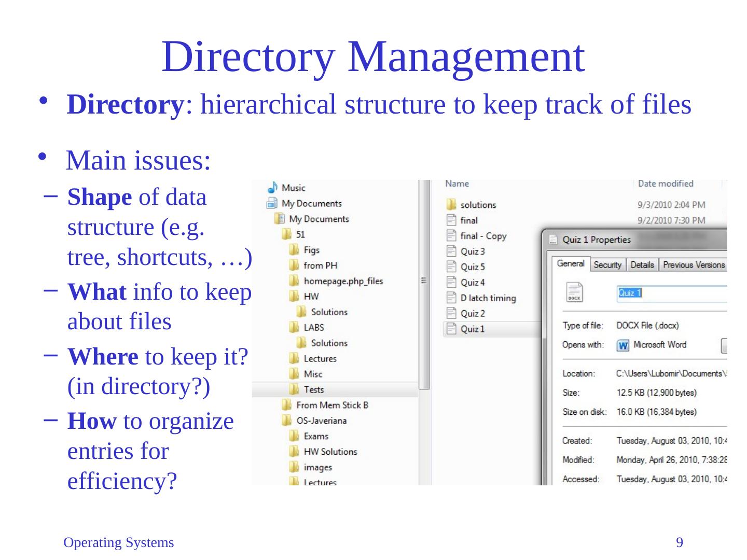This screenshot has height=560, width=747.
Task: Click the Quiz 1 Properties title bar icon
Action: point(554,240)
